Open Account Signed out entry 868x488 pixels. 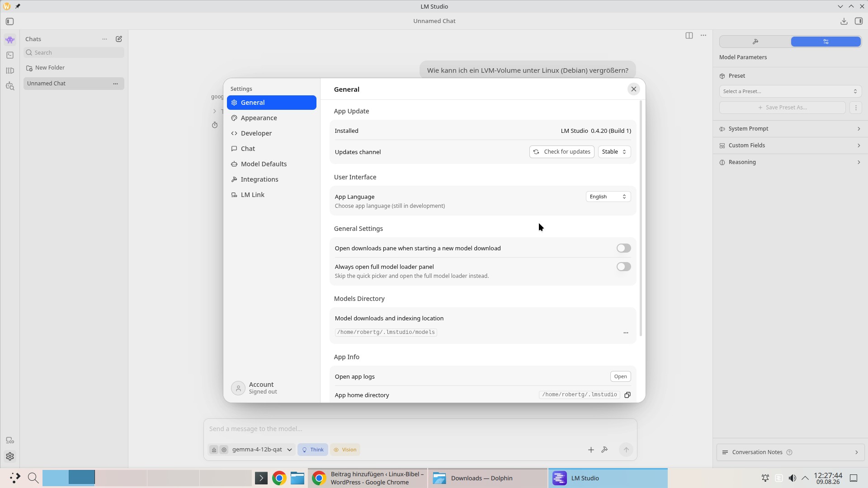271,388
